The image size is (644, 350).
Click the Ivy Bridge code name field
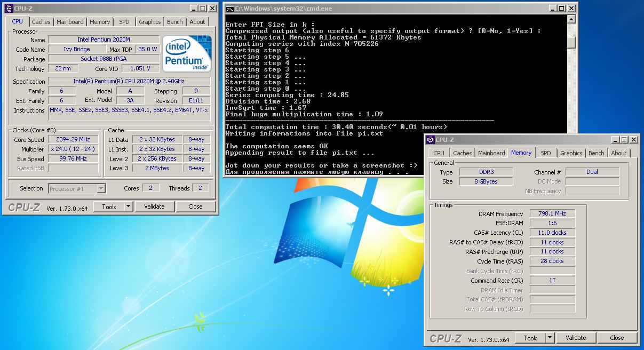(76, 49)
